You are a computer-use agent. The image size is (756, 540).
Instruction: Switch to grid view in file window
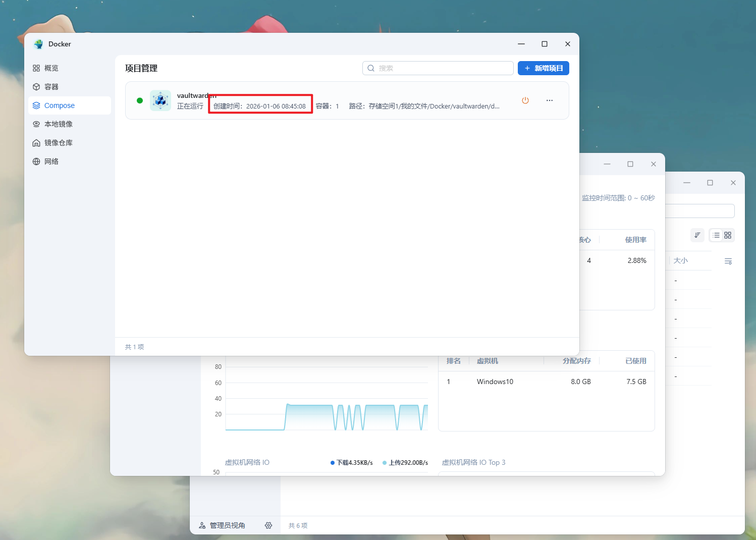click(x=728, y=235)
